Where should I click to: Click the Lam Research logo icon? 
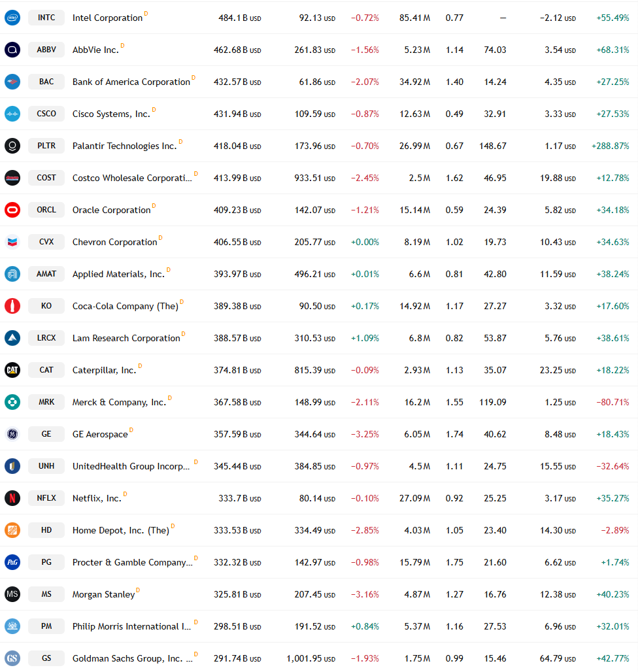click(x=12, y=338)
